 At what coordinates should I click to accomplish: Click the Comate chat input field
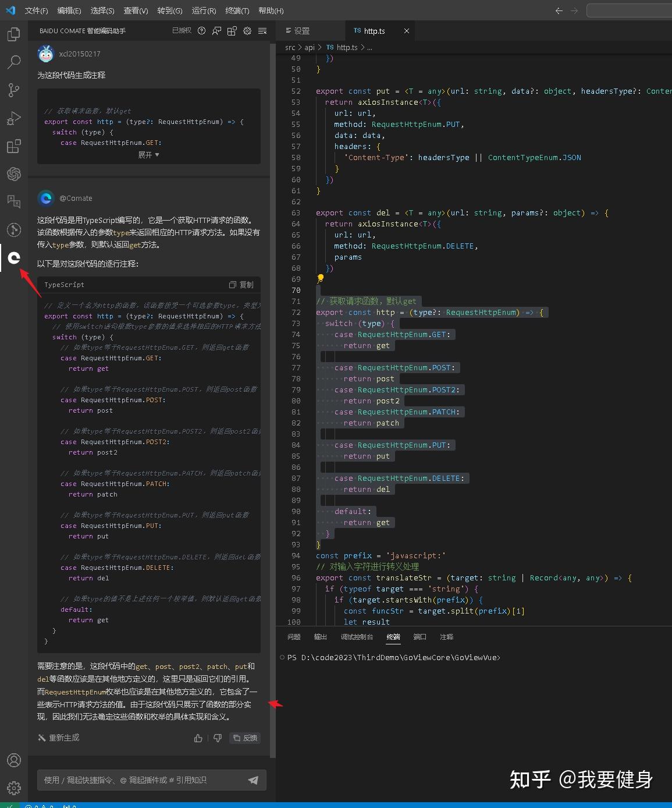pos(152,780)
